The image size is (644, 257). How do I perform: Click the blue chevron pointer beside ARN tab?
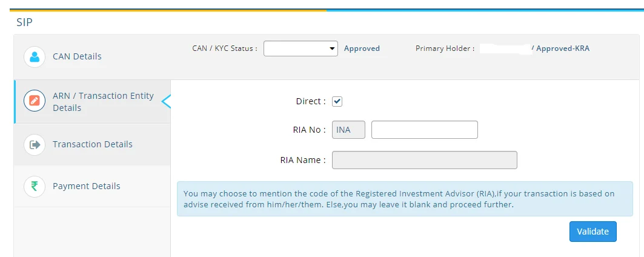tap(167, 102)
